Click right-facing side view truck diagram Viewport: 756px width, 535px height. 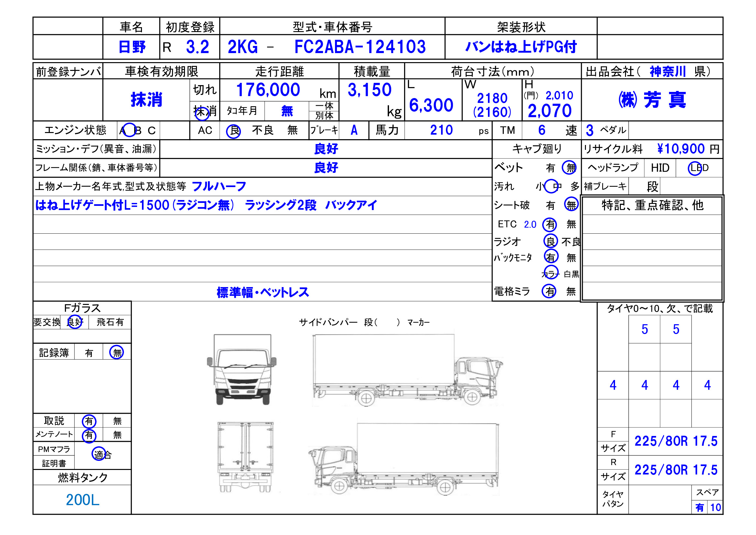click(x=408, y=371)
